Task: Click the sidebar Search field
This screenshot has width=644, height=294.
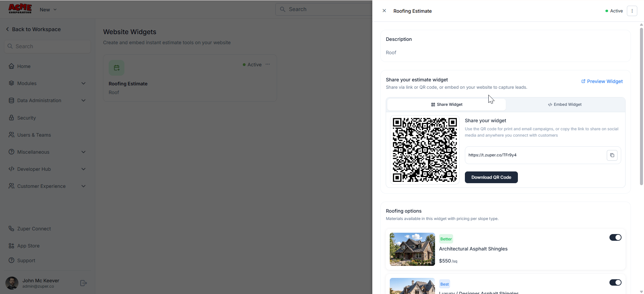Action: [47, 47]
